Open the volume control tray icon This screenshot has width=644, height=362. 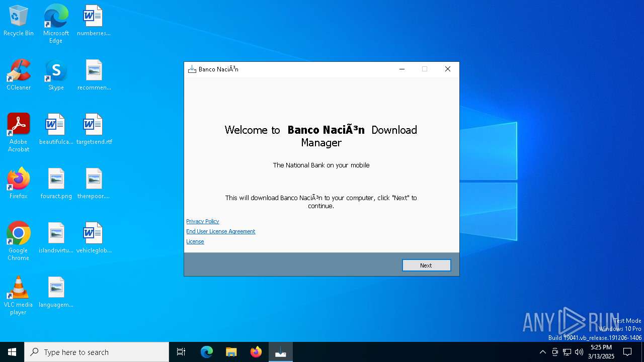(x=579, y=352)
